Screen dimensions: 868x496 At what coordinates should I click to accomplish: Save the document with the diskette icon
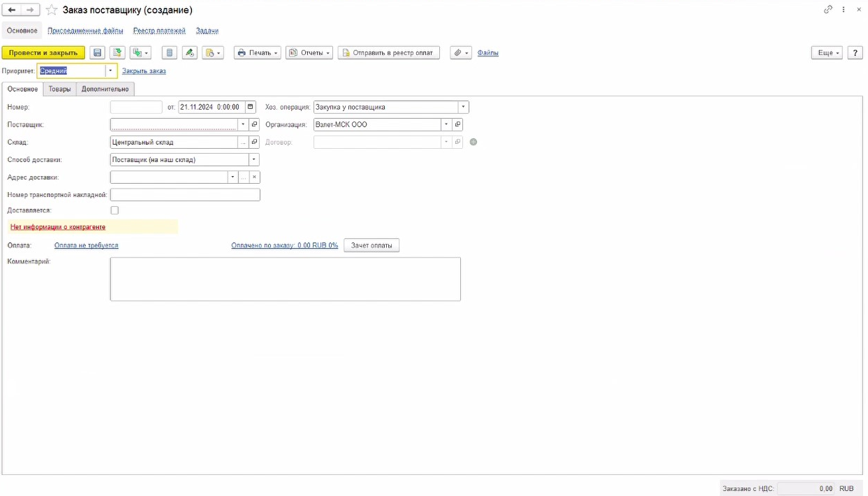tap(97, 52)
